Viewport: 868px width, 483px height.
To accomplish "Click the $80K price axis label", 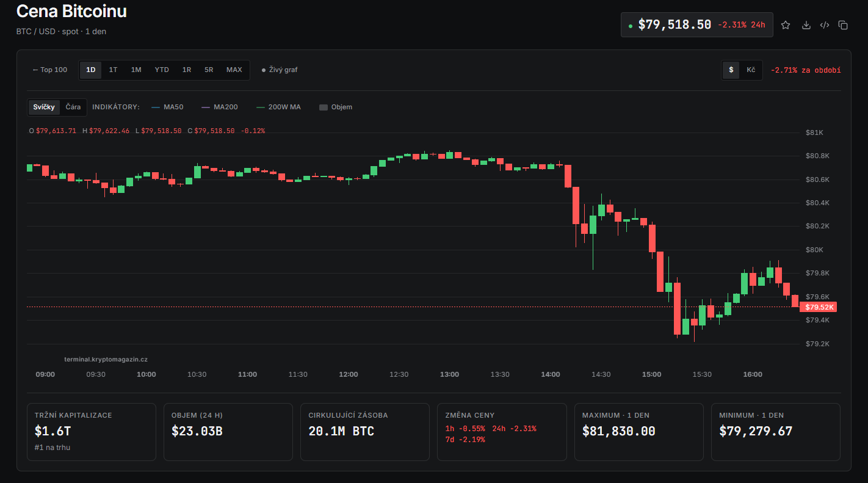I will pos(814,250).
